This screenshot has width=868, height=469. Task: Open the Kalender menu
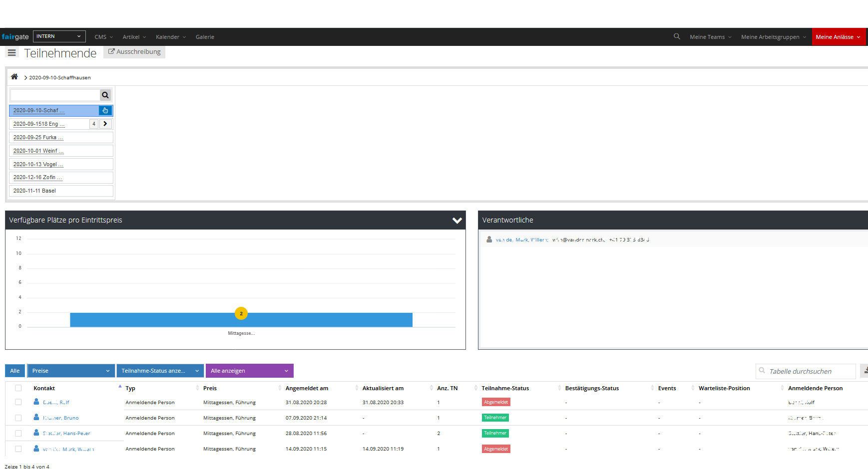pyautogui.click(x=170, y=37)
